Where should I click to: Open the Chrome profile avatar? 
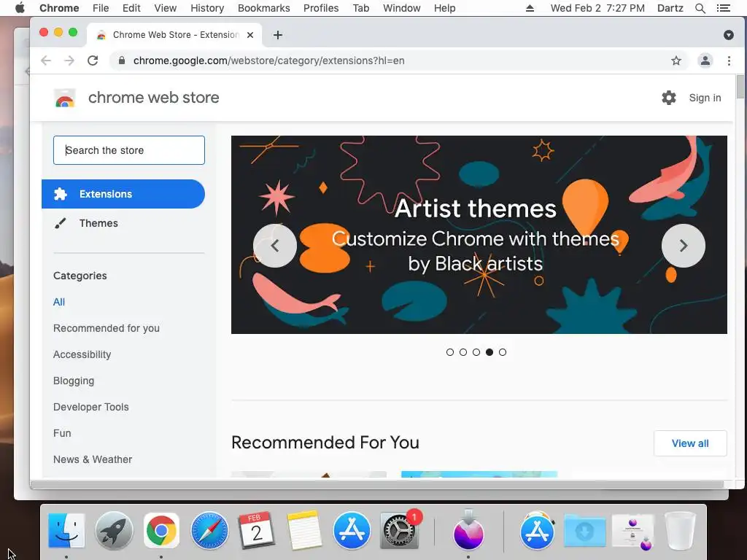click(705, 61)
